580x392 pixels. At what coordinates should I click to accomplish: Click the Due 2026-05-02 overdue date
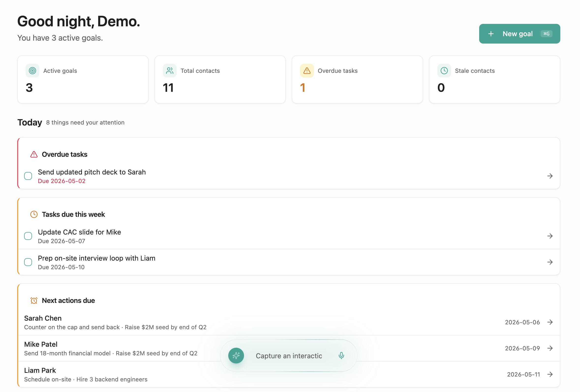62,181
